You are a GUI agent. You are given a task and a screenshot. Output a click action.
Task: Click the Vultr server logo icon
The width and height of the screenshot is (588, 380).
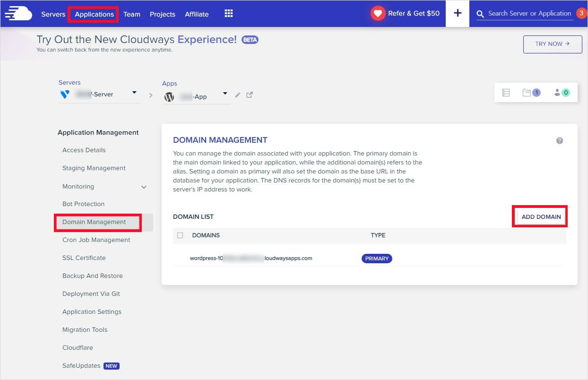(x=65, y=94)
